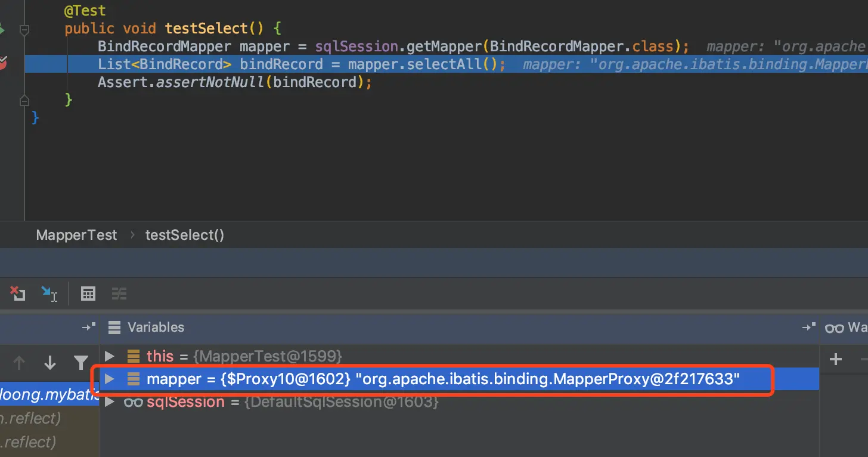Viewport: 868px width, 457px height.
Task: Click the field icon of the mapper variable
Action: click(134, 378)
